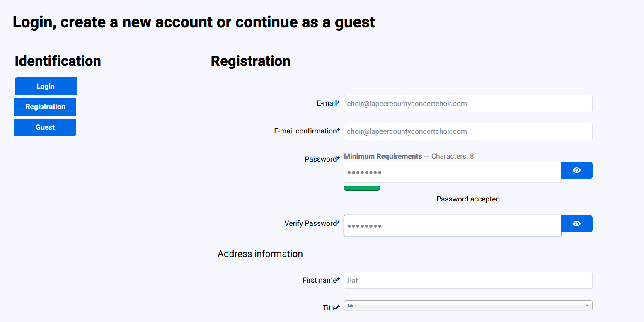Viewport: 644px width, 322px height.
Task: Click the "First name*" label
Action: 321,281
